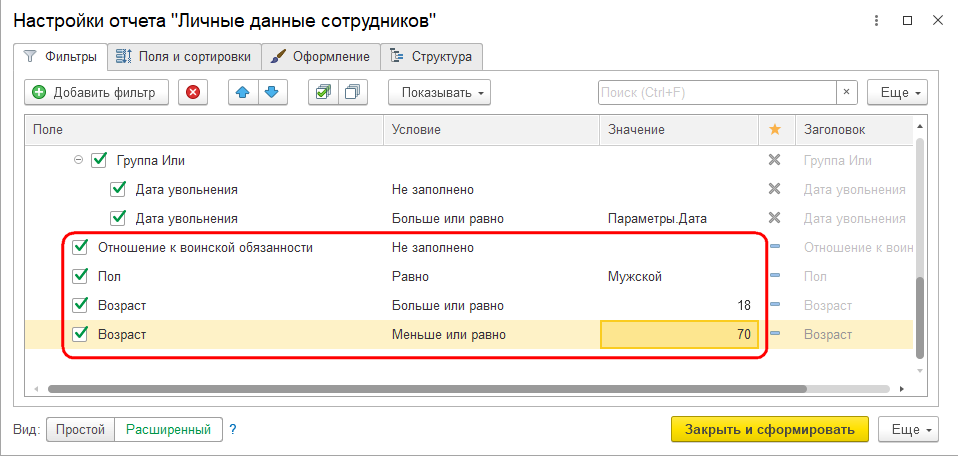This screenshot has height=456, width=958.
Task: Click value cell 18 for Возраст
Action: click(x=679, y=305)
